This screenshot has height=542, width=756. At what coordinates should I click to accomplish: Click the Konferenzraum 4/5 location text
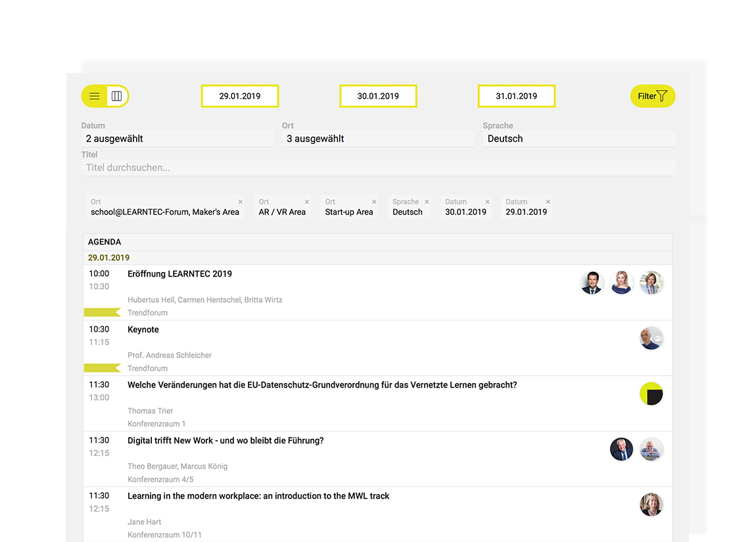click(x=160, y=480)
